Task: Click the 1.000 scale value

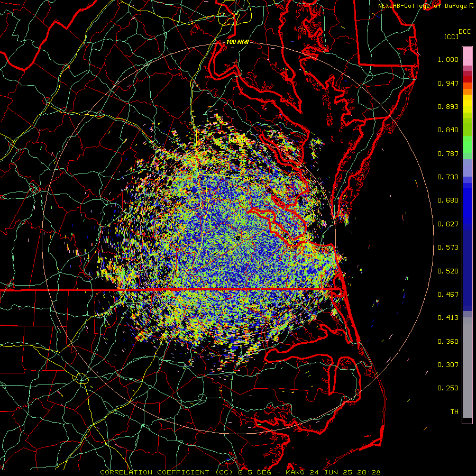Action: (448, 59)
